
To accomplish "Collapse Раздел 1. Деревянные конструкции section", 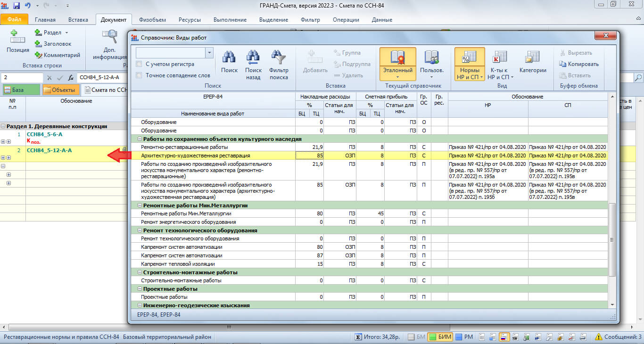I will [x=3, y=126].
